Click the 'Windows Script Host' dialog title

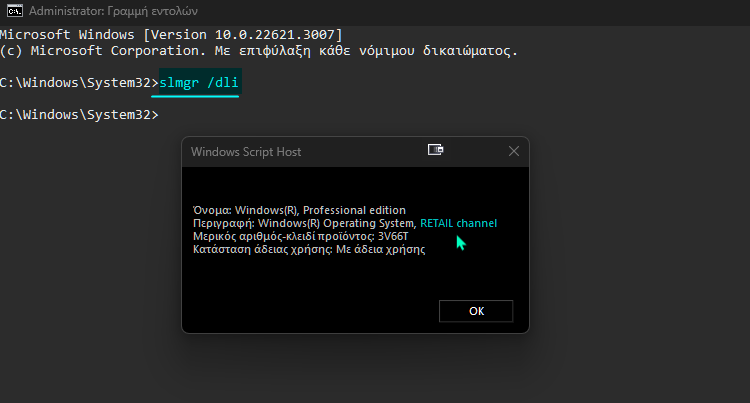click(x=246, y=152)
